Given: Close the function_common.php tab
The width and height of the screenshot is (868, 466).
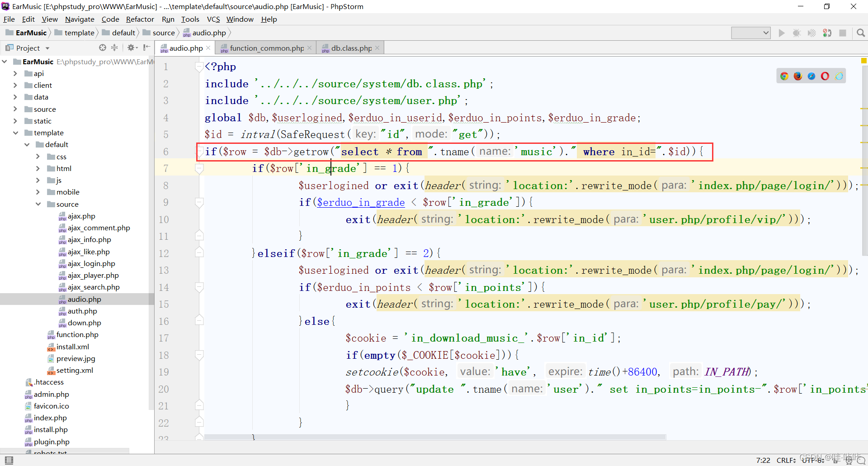Looking at the screenshot, I should [x=309, y=48].
